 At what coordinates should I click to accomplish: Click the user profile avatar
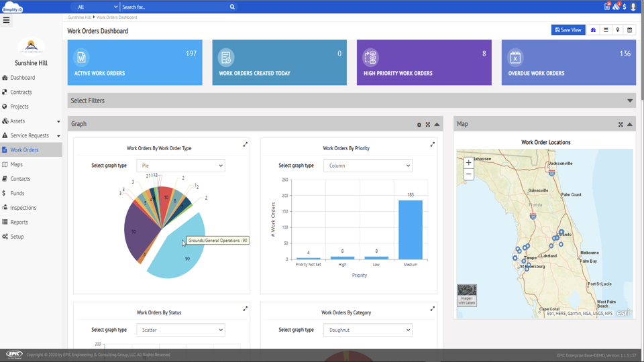(633, 7)
